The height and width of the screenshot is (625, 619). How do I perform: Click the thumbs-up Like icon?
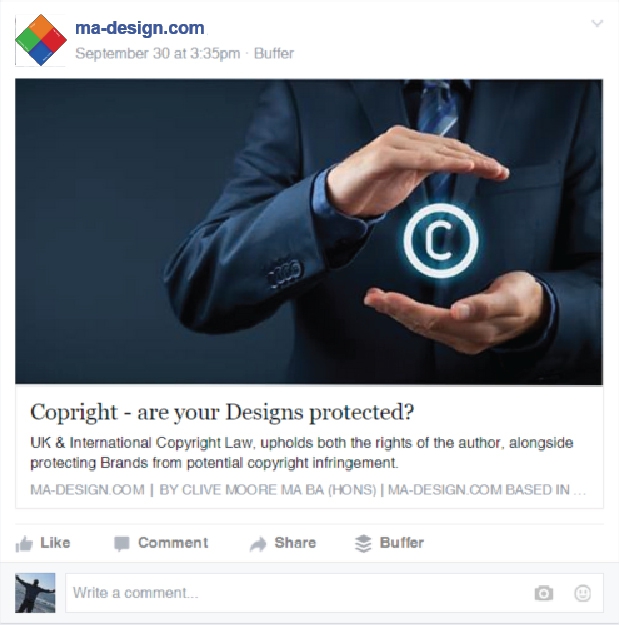(x=24, y=544)
